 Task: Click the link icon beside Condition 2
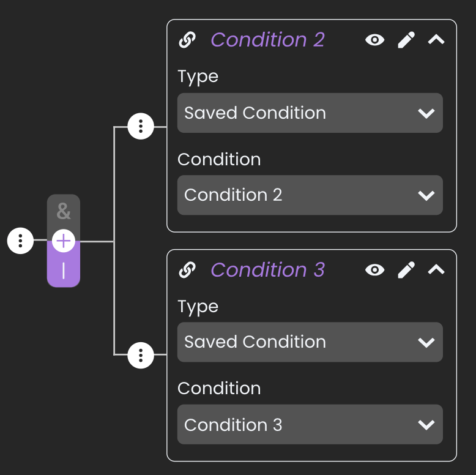(x=187, y=40)
